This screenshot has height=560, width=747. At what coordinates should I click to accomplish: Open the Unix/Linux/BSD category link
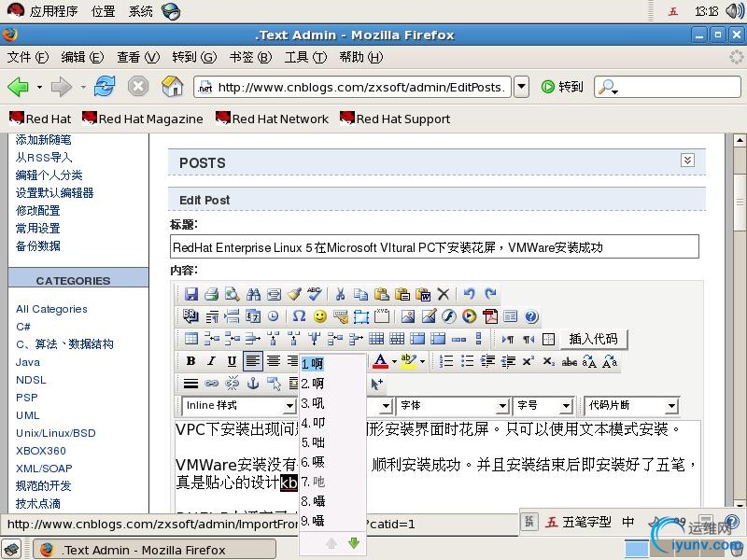(x=56, y=433)
